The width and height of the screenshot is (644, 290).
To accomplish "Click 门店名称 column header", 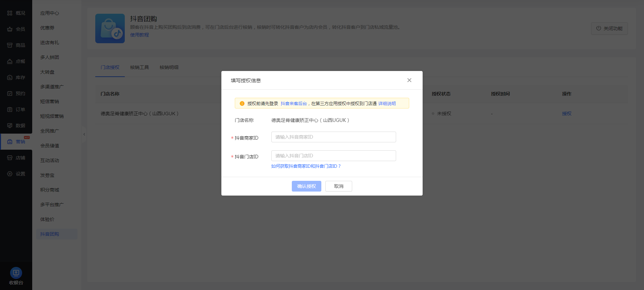I will click(x=110, y=94).
